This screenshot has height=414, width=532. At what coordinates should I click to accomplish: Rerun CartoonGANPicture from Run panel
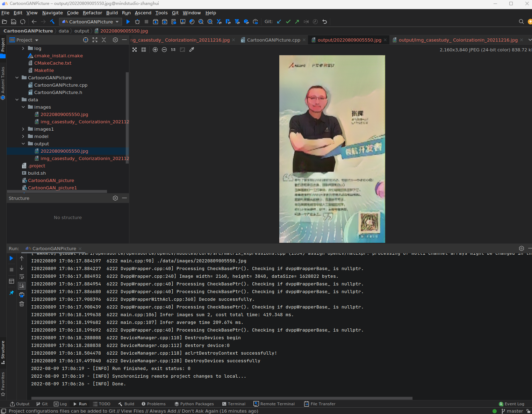12,258
